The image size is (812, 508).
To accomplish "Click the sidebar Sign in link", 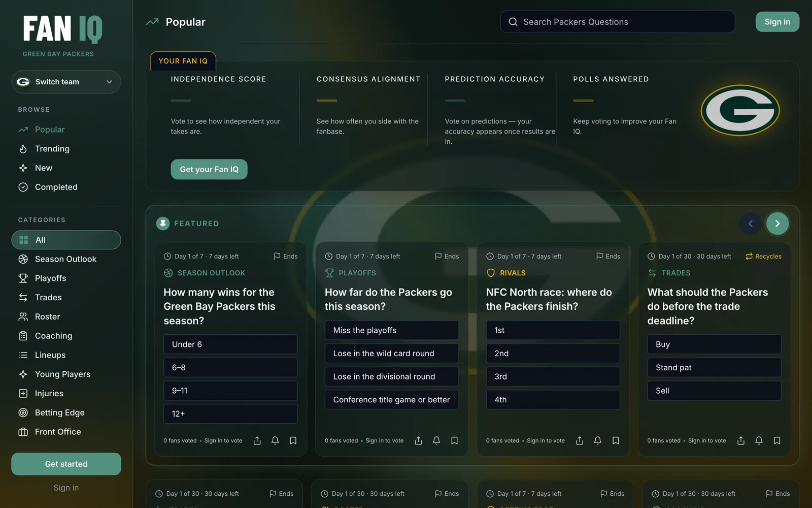I will click(66, 488).
